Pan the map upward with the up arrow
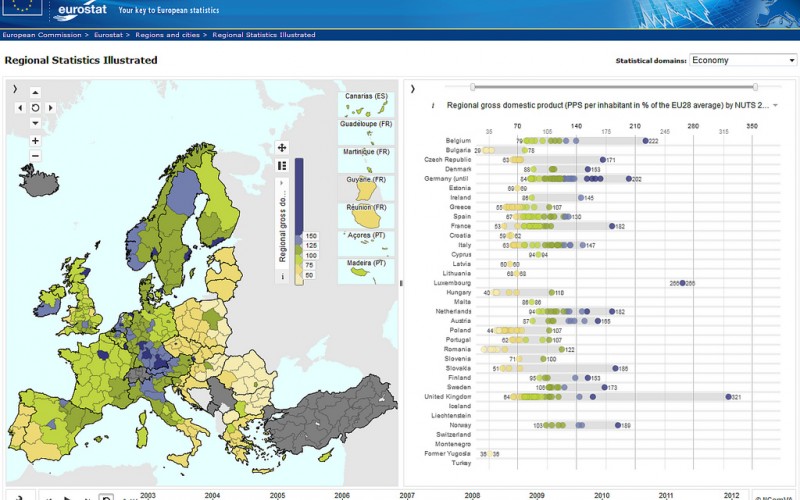 click(35, 92)
